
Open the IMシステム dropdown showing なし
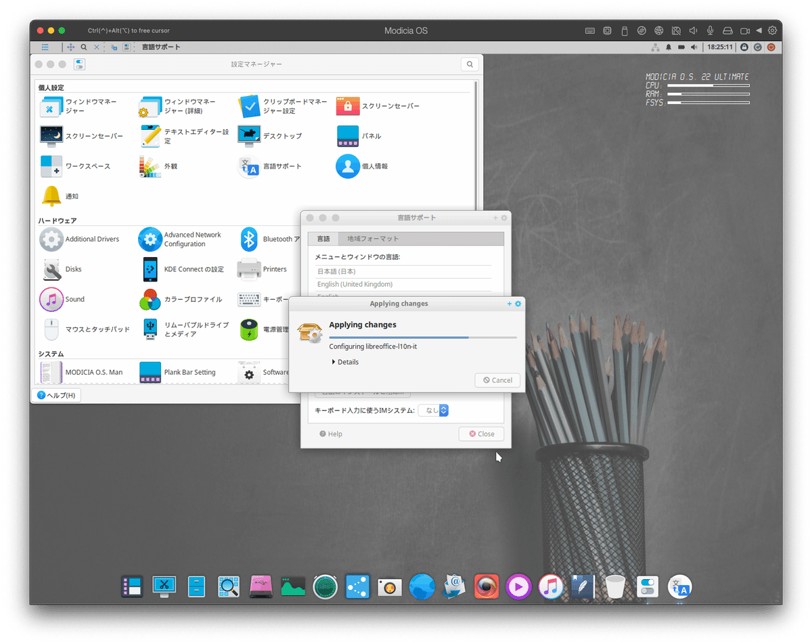[x=434, y=410]
